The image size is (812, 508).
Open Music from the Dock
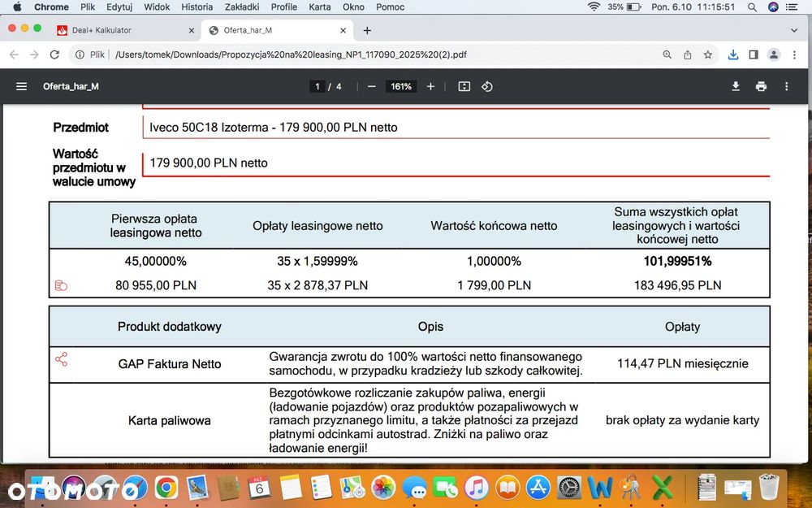tap(477, 487)
